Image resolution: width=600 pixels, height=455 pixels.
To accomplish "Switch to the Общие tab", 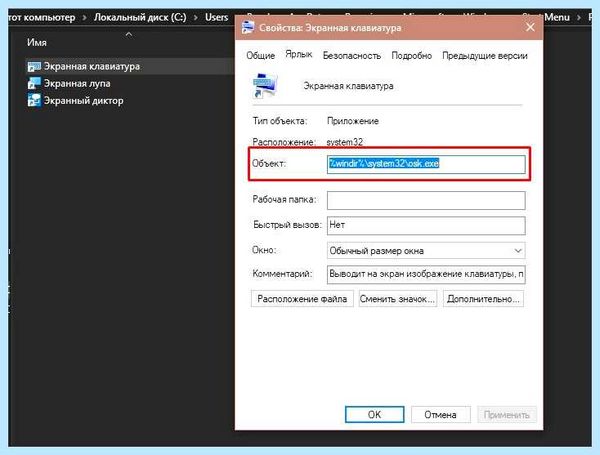I will (261, 55).
